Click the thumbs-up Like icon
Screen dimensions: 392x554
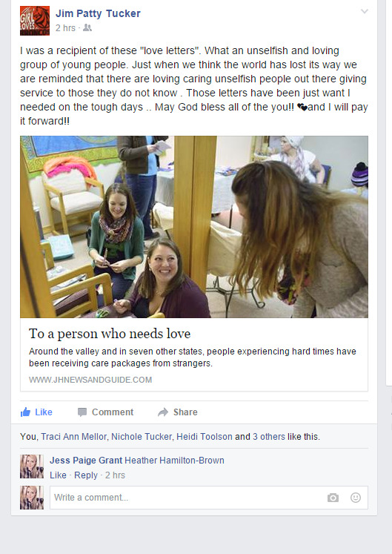[25, 412]
